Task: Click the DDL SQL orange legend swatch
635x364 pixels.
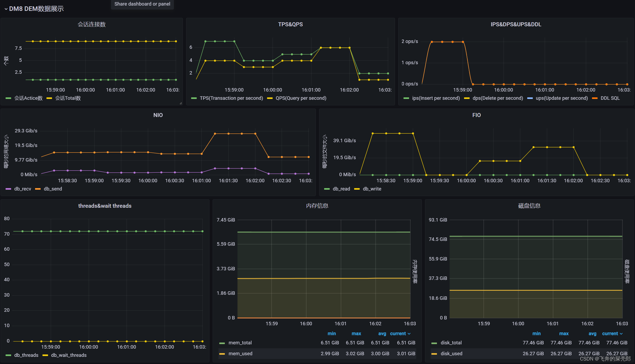Action: (x=595, y=98)
